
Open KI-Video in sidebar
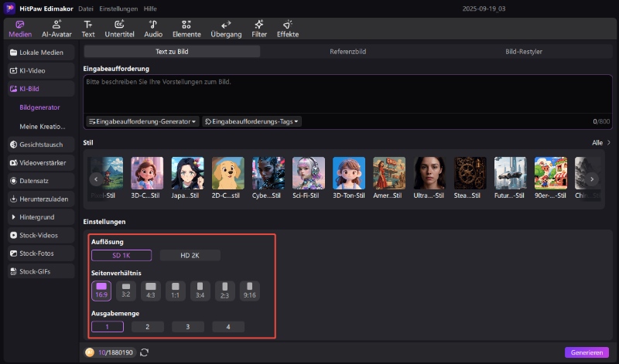[x=41, y=70]
